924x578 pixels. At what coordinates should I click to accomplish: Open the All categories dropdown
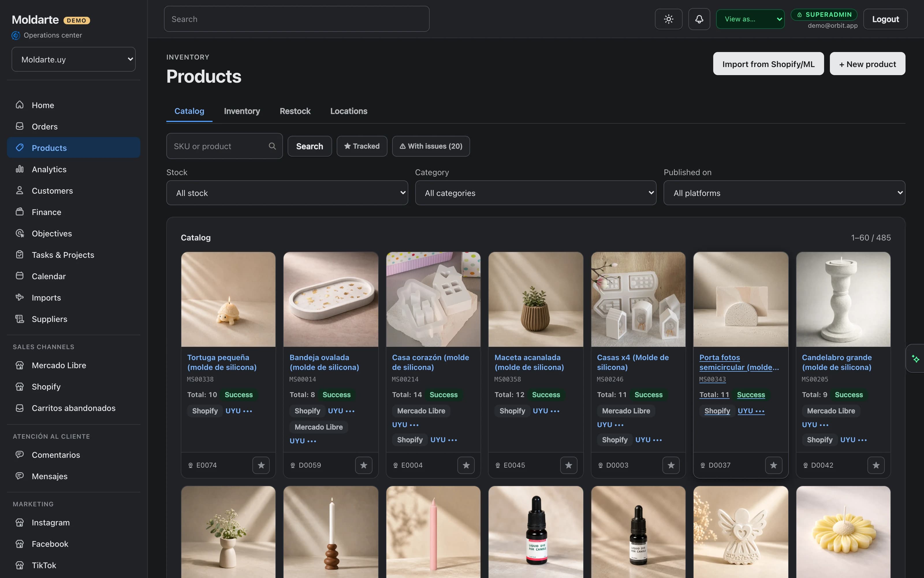coord(536,193)
